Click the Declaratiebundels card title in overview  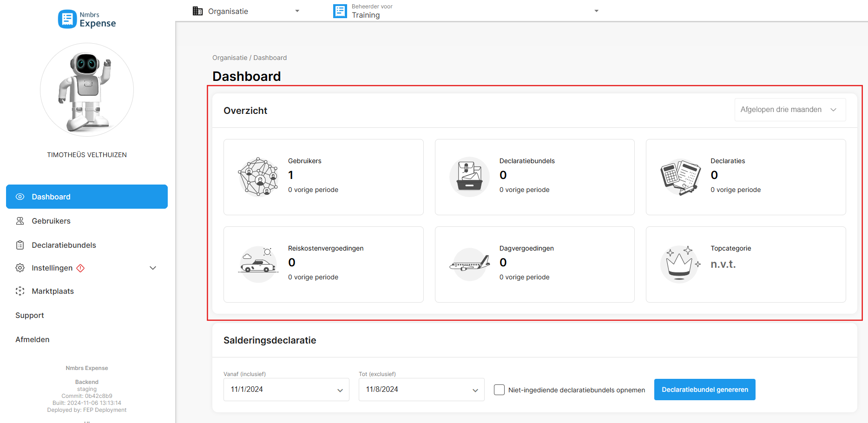527,161
